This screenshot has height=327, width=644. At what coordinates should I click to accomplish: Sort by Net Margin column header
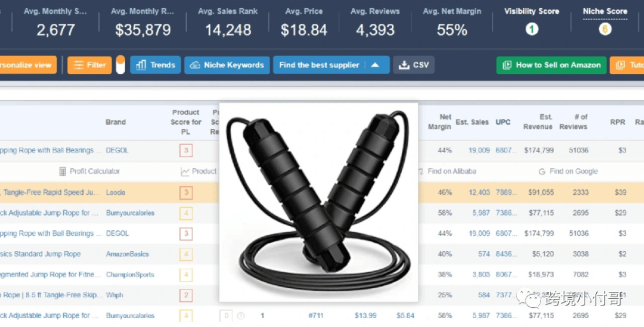(439, 122)
